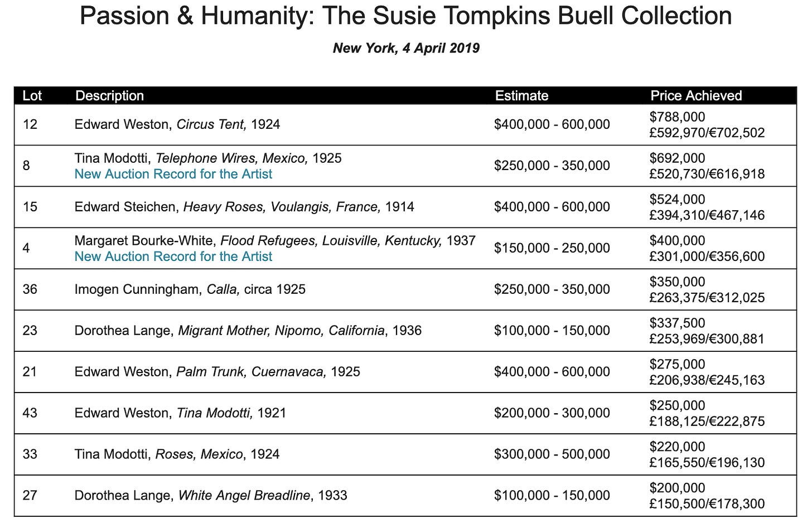Click the New York, 4 April 2019 subtitle
Screen dimensions: 812x523
[405, 48]
